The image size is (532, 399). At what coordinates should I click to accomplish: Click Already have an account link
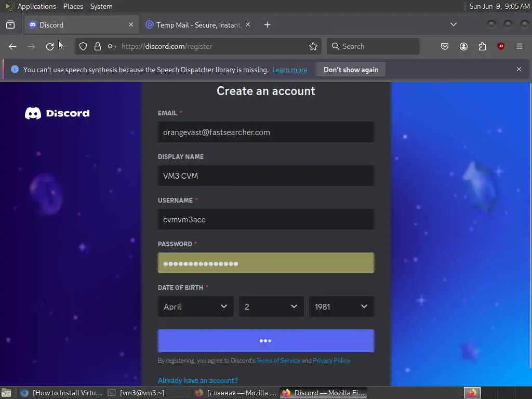pos(198,380)
